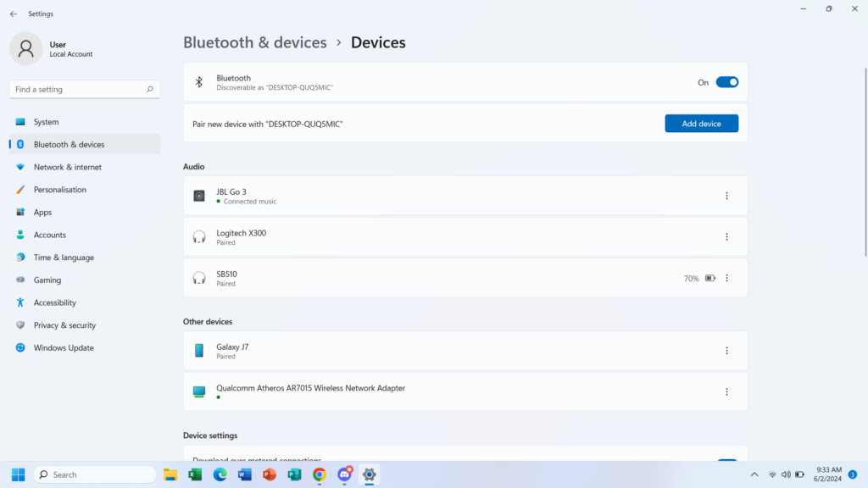Open File Explorer from the taskbar
868x488 pixels.
pos(170,474)
